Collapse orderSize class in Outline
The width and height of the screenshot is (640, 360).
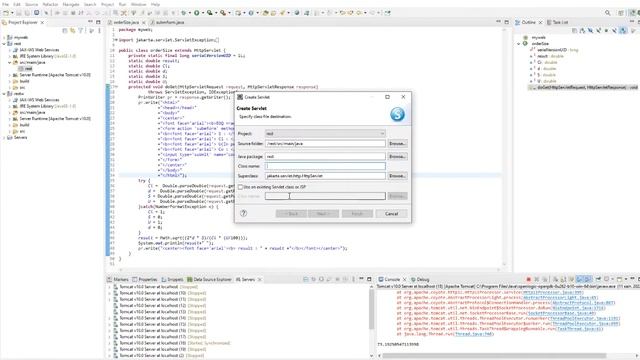click(x=519, y=44)
